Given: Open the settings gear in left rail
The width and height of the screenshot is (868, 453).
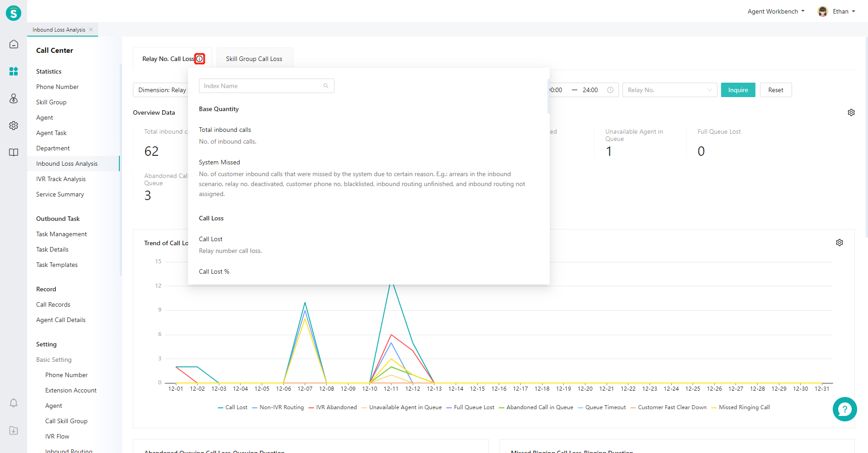Looking at the screenshot, I should pos(14,126).
